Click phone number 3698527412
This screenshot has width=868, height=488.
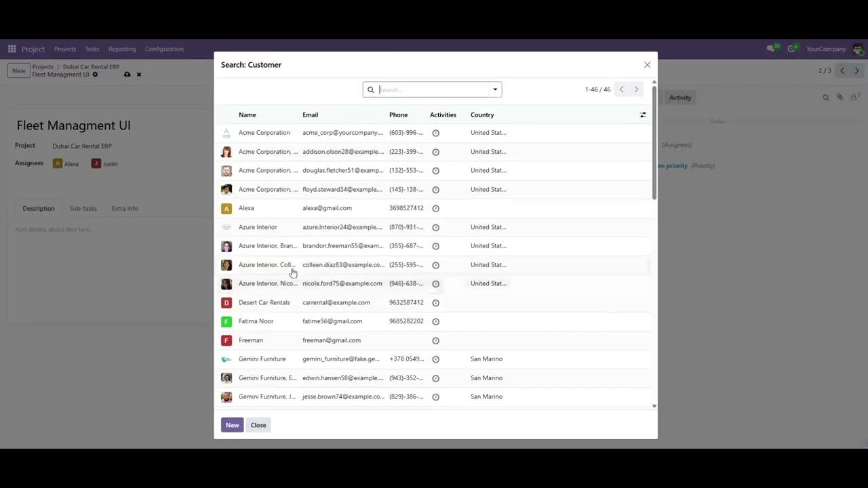tap(406, 208)
